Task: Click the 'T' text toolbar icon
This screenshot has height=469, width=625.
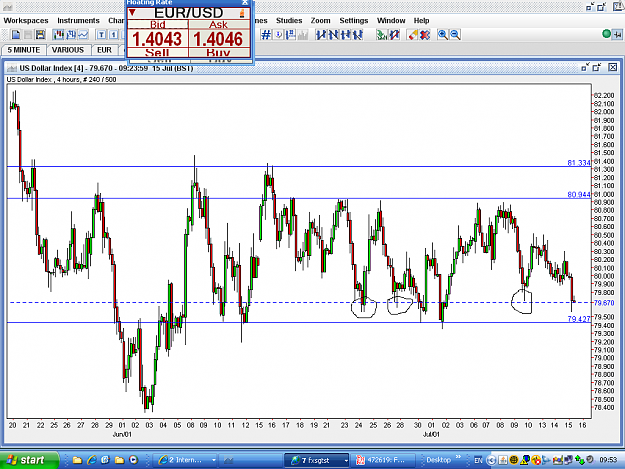Action: [x=102, y=35]
